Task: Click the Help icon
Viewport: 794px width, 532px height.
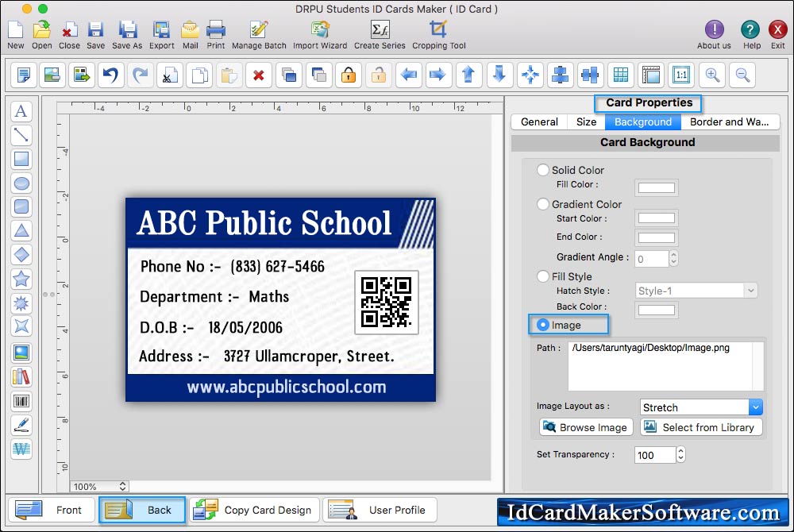Action: click(751, 35)
